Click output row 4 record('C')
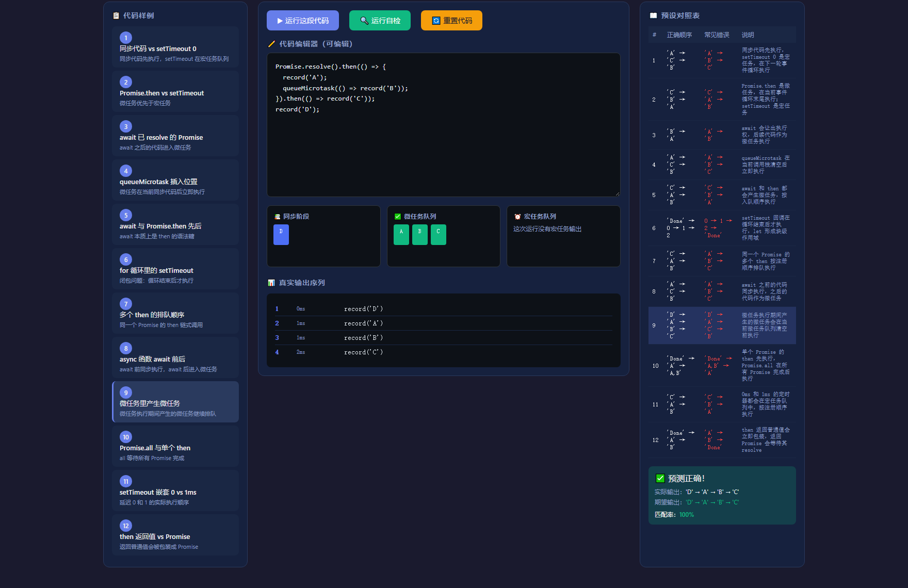 [444, 352]
